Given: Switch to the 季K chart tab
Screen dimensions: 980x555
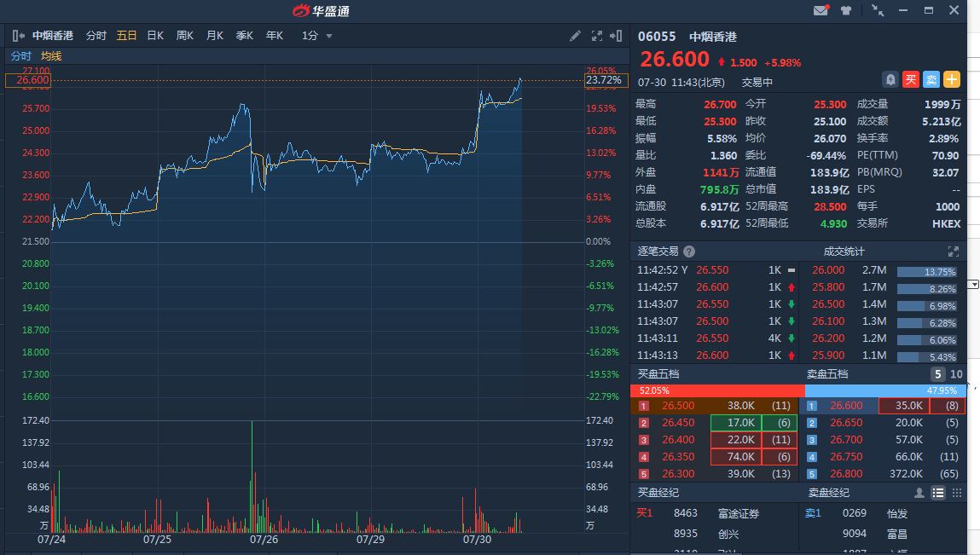Looking at the screenshot, I should point(245,36).
